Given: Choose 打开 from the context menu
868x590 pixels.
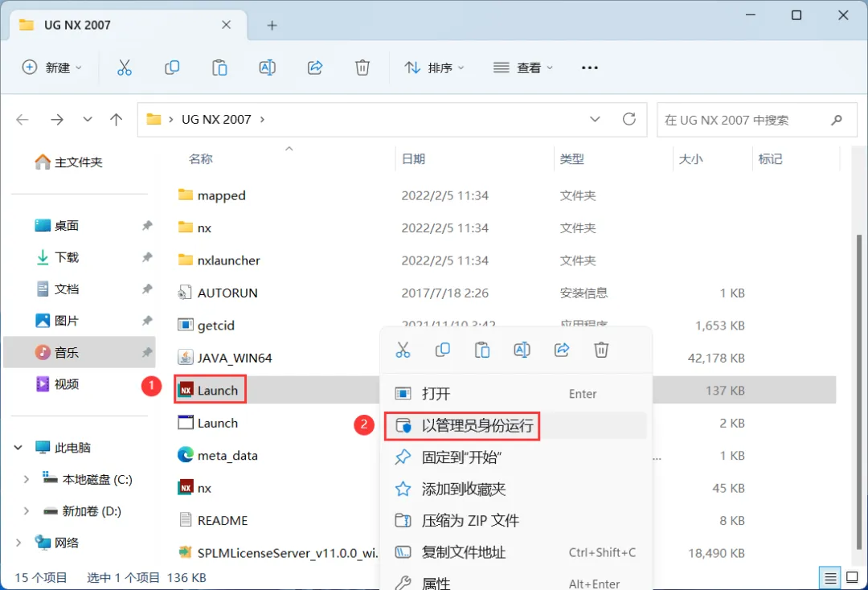Looking at the screenshot, I should tap(515, 394).
